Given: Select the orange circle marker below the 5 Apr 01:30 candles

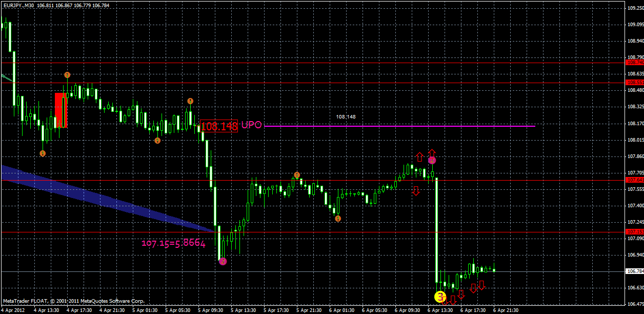Looking at the screenshot, I should [157, 140].
